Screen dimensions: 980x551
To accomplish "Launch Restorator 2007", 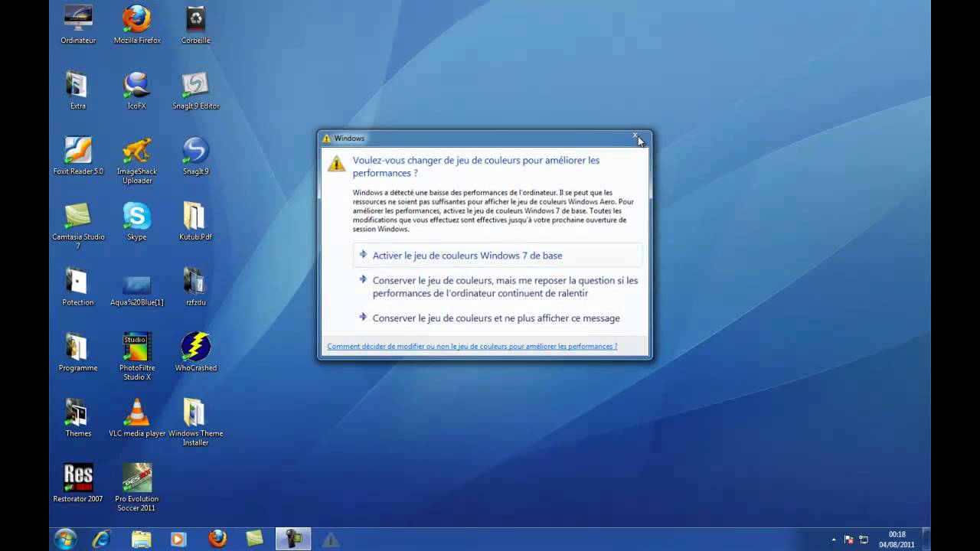I will point(78,483).
